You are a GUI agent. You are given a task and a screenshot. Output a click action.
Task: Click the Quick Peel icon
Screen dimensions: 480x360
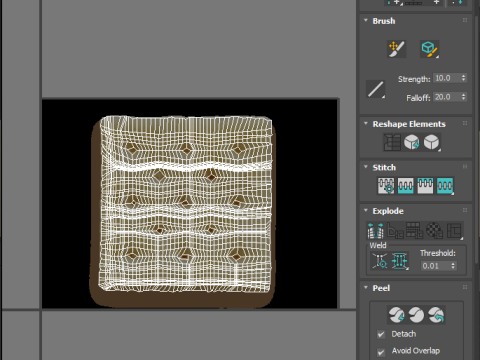(396, 315)
